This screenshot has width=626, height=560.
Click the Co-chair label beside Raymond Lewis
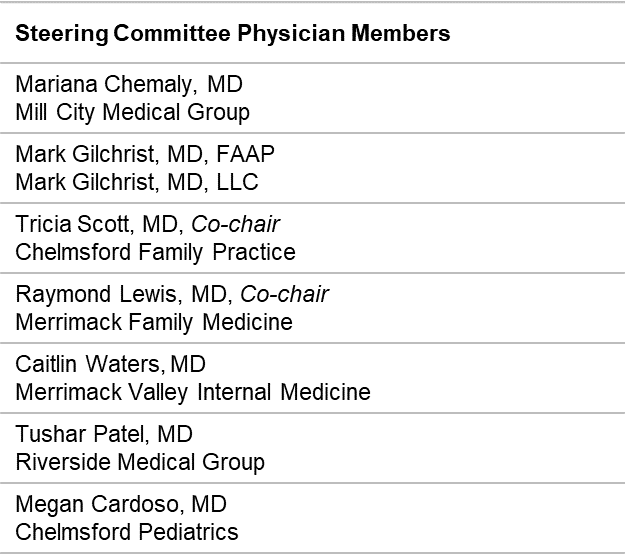pos(285,295)
